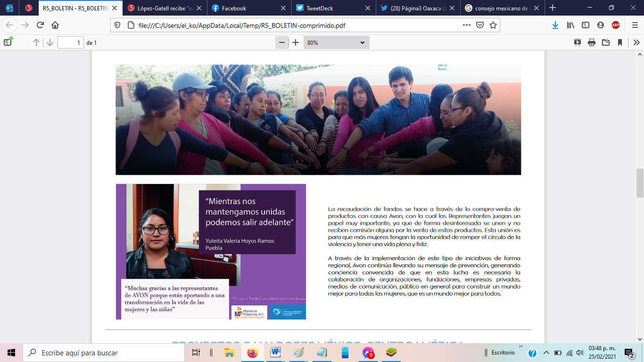
Task: Open Adblock Plus extension
Action: point(616,25)
